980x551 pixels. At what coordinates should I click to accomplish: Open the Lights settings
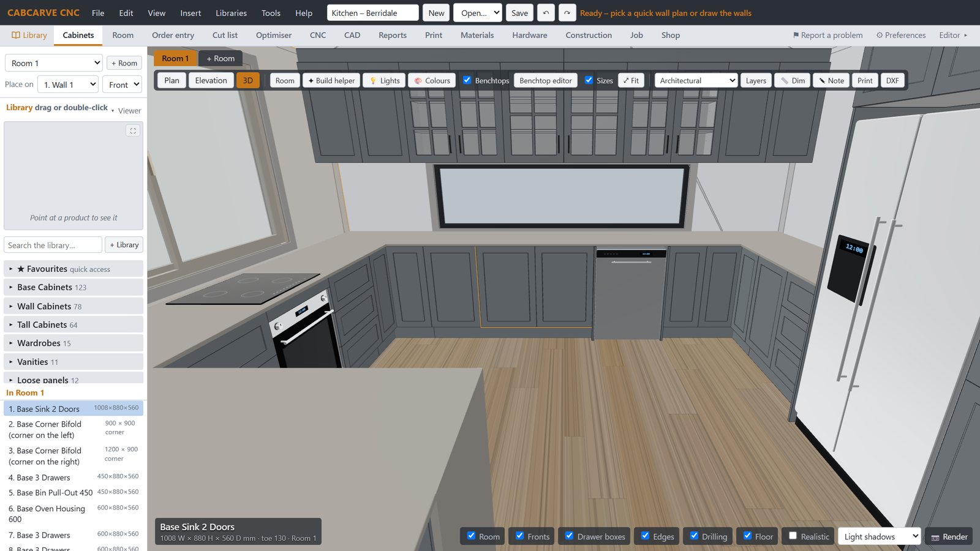(x=384, y=80)
